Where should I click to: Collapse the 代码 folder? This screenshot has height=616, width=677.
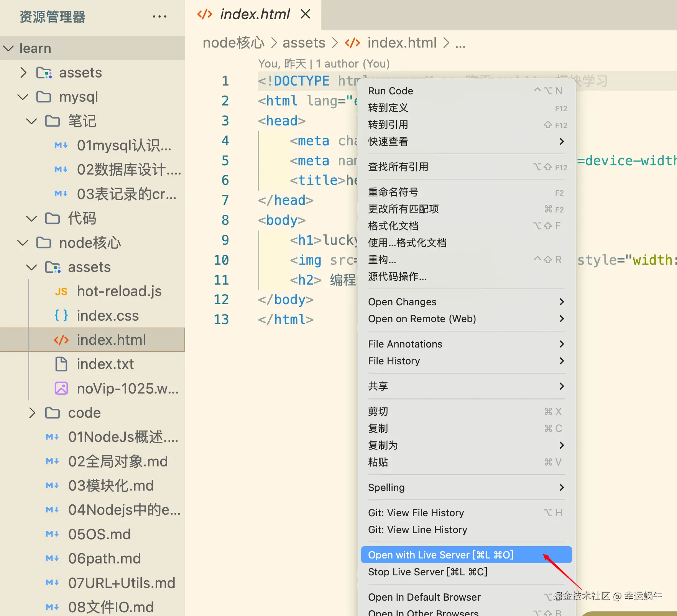(31, 219)
